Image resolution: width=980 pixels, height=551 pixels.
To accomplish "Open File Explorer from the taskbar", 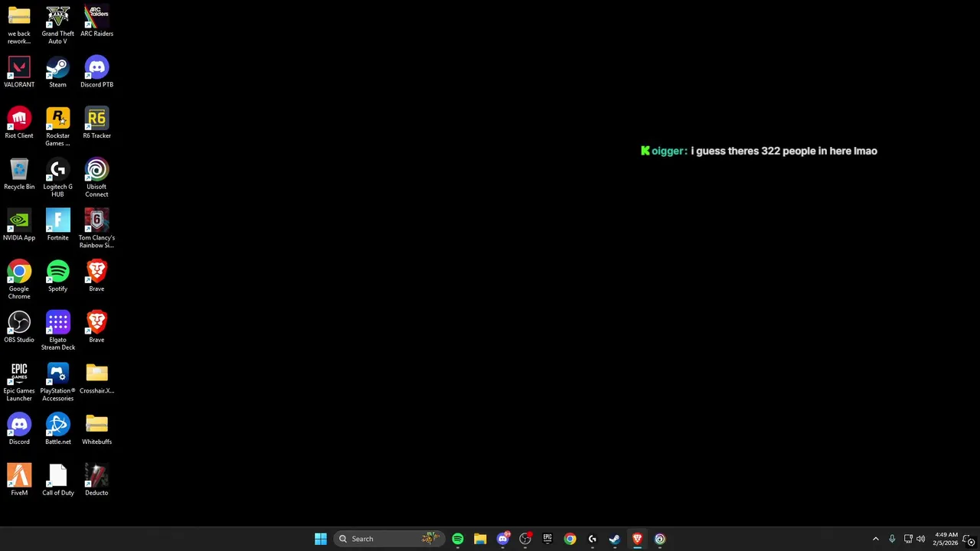I will click(x=480, y=539).
